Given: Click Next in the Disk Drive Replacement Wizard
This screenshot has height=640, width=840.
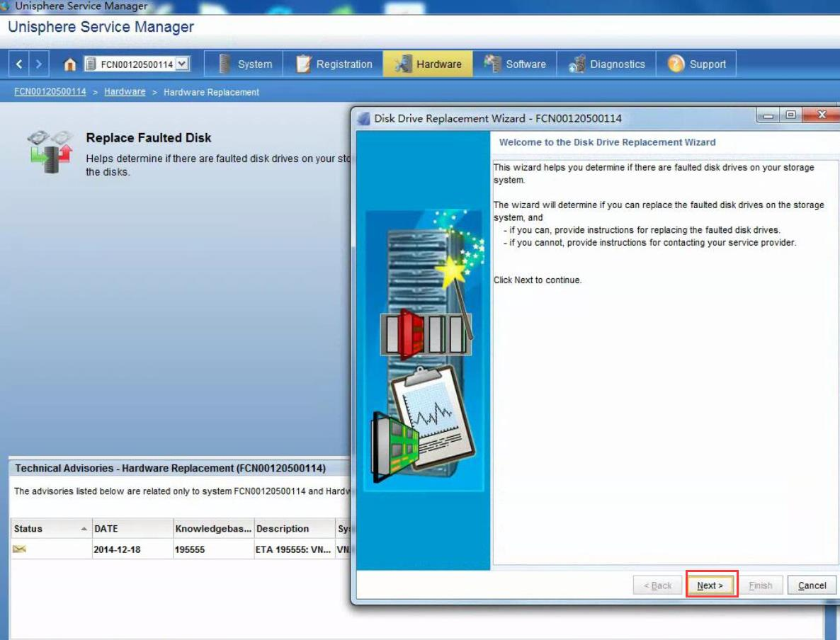Looking at the screenshot, I should coord(710,585).
